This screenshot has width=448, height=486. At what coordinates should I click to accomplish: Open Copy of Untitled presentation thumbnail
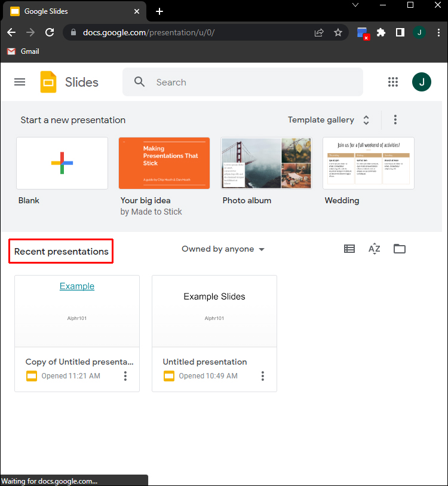click(x=77, y=311)
